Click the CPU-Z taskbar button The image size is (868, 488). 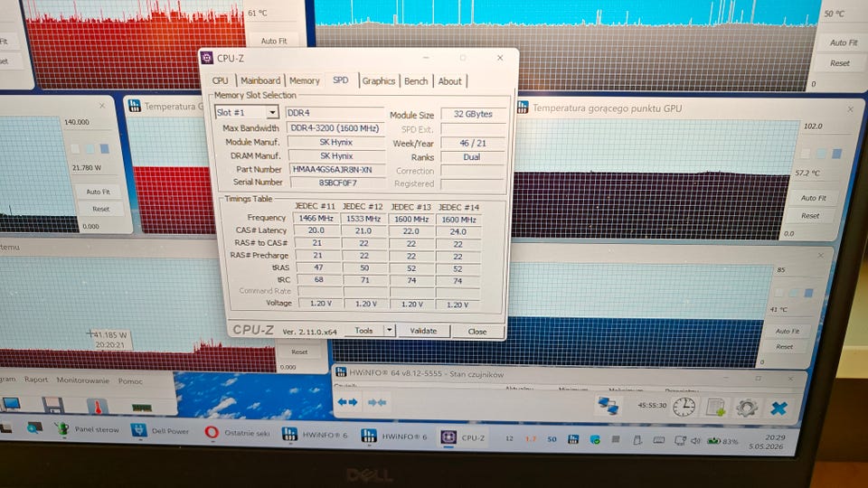pyautogui.click(x=464, y=437)
